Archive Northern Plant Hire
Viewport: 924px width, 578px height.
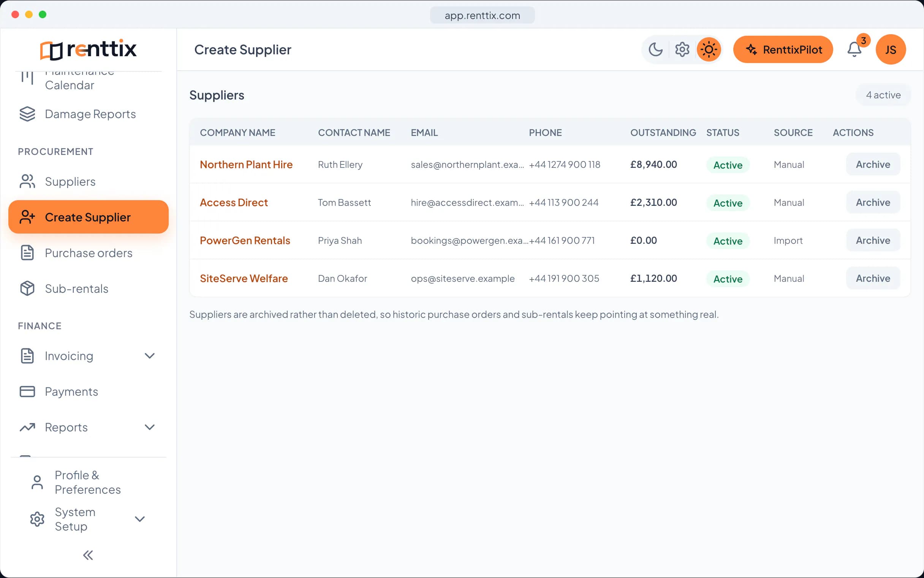(873, 164)
